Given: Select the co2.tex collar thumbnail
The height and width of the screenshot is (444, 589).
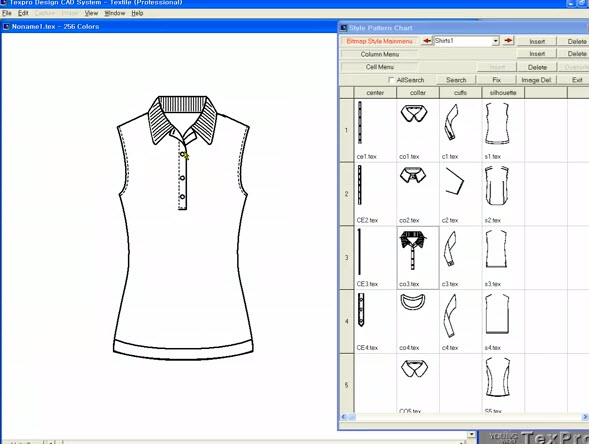Looking at the screenshot, I should 413,175.
